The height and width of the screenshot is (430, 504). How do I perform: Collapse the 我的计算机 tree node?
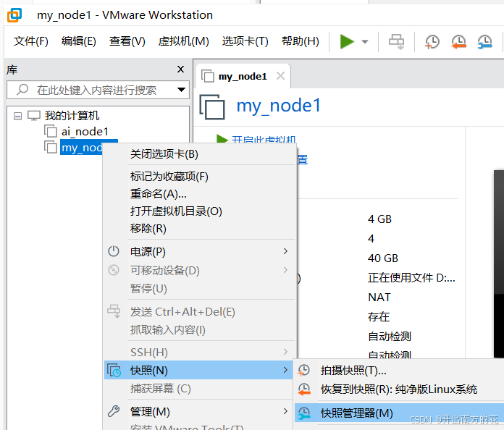[17, 116]
